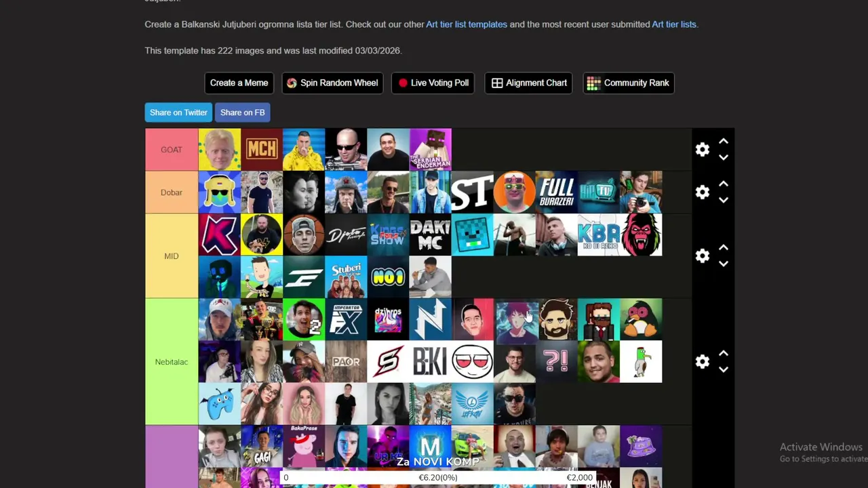Viewport: 868px width, 488px height.
Task: Select the GAGI image
Action: coord(262,447)
